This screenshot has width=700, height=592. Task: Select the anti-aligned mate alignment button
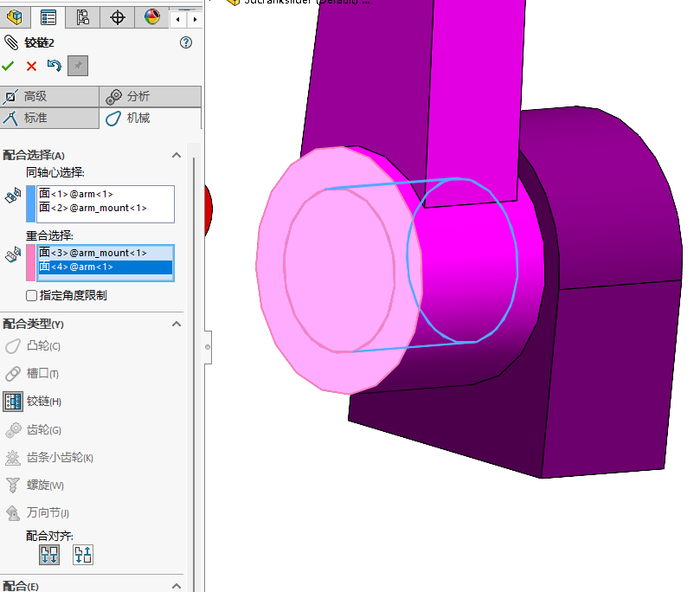83,555
